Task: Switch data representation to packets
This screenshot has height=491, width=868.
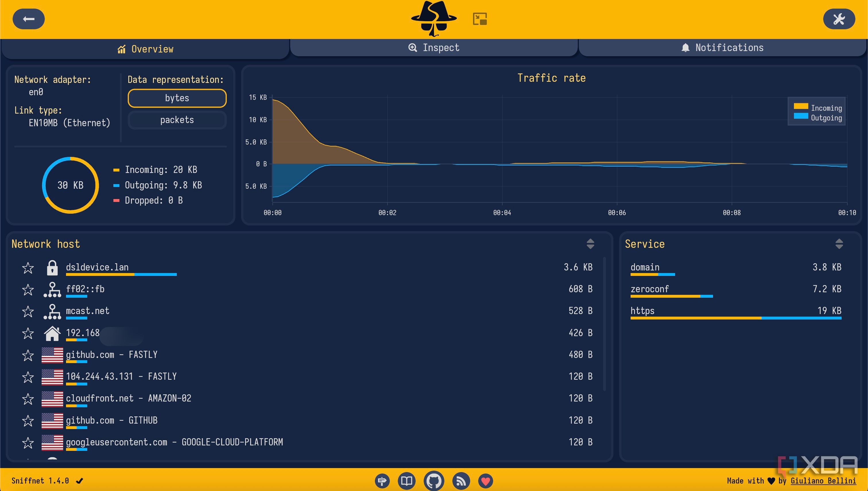Action: click(x=177, y=120)
